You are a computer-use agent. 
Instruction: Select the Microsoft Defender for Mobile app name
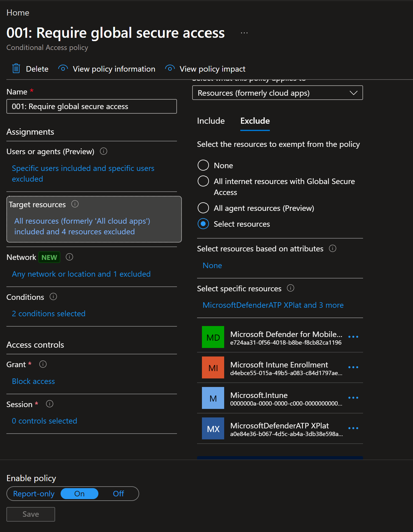(x=286, y=334)
